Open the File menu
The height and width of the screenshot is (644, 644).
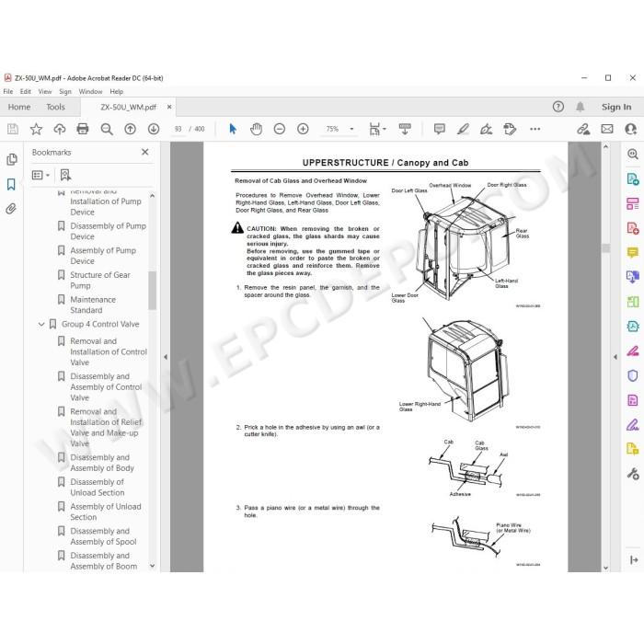click(8, 92)
